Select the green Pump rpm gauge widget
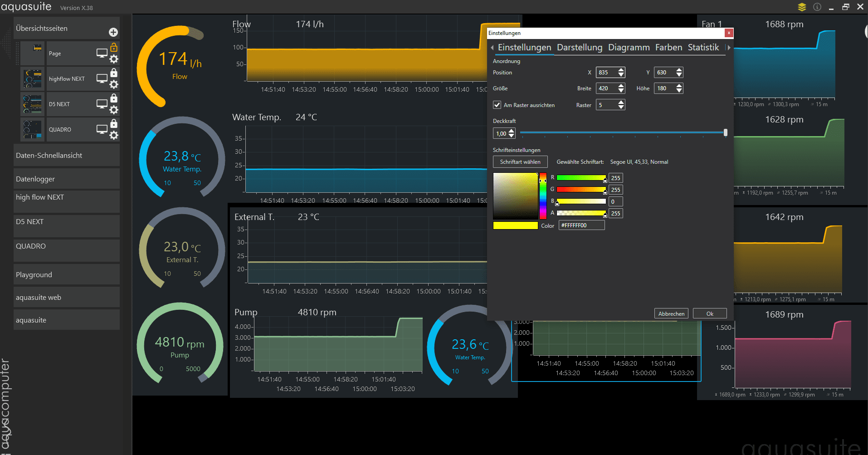868x455 pixels. (x=180, y=343)
